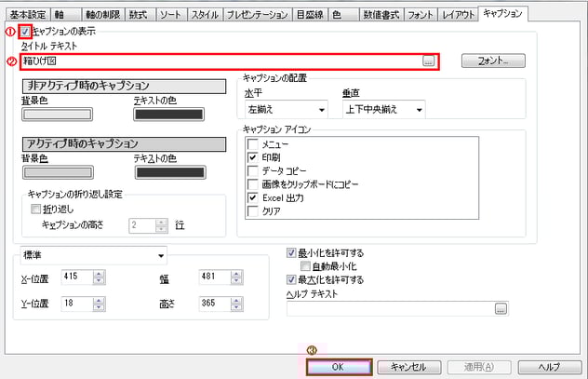588x379 pixels.
Task: Increase X-位置 with up arrow
Action: (x=99, y=274)
